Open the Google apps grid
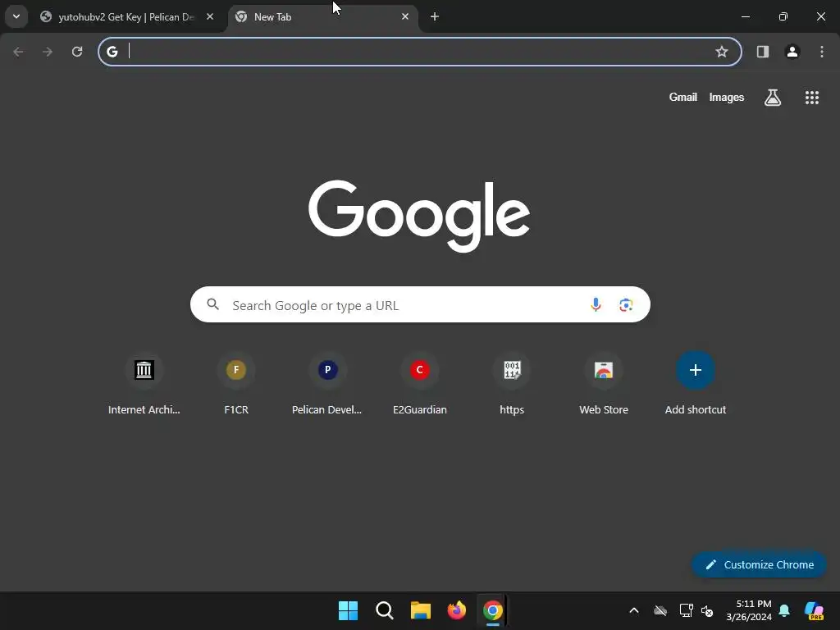This screenshot has width=840, height=630. (812, 98)
